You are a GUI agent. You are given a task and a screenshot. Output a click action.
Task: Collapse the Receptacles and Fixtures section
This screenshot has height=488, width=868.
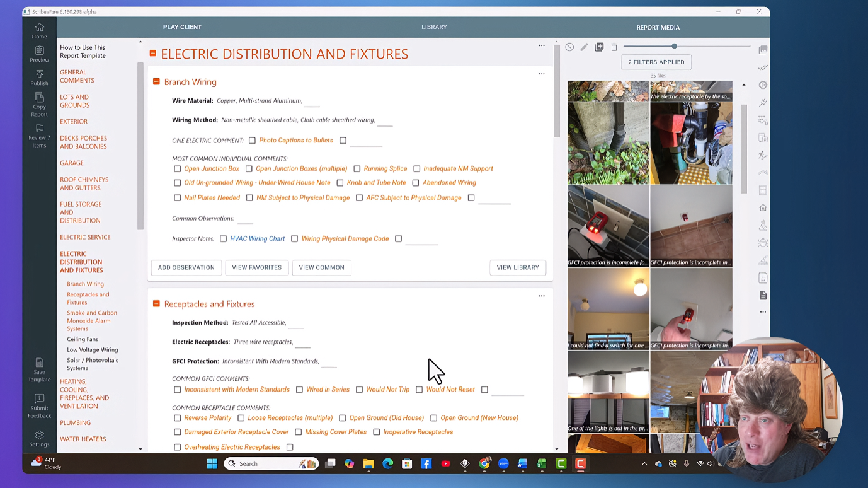click(156, 304)
